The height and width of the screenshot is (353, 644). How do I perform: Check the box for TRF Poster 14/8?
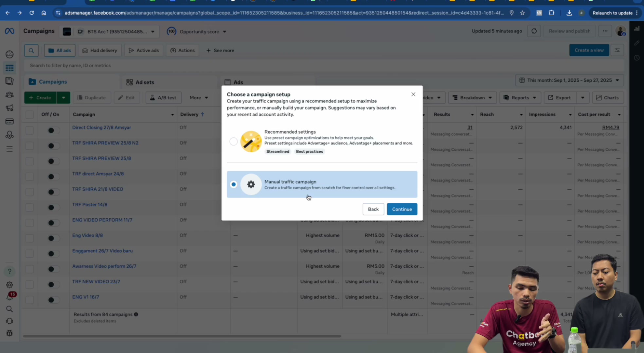coord(30,208)
